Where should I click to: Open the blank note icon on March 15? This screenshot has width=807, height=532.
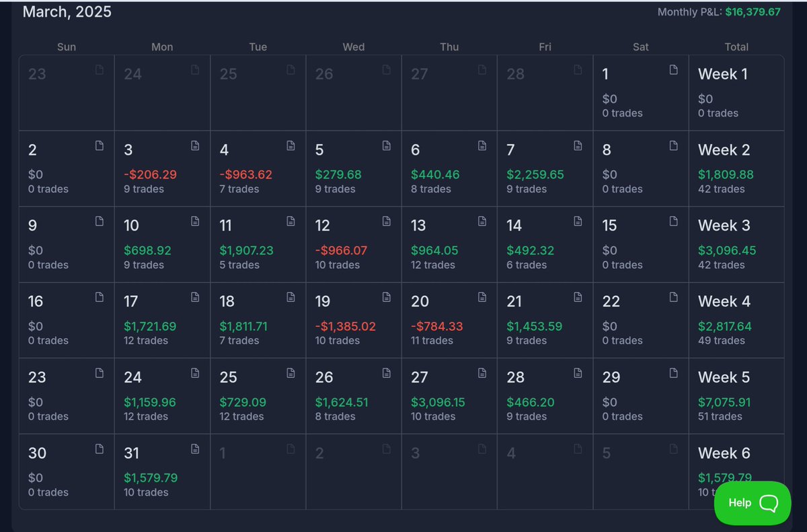pyautogui.click(x=673, y=221)
